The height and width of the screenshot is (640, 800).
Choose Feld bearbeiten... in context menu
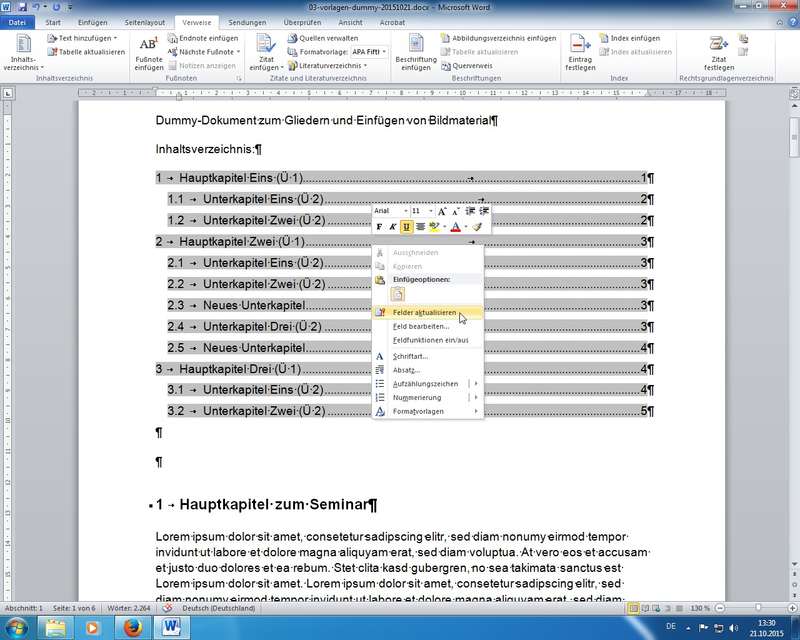(x=428, y=326)
